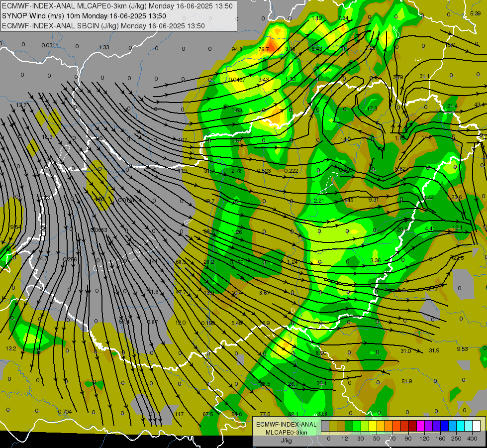
Task: Click the map value 32.1
Action: click(321, 383)
